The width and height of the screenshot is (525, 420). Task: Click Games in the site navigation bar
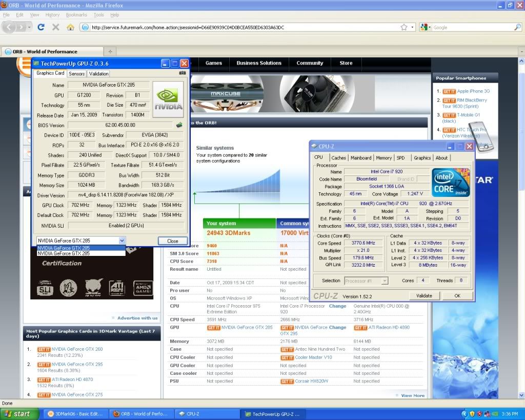tap(214, 63)
